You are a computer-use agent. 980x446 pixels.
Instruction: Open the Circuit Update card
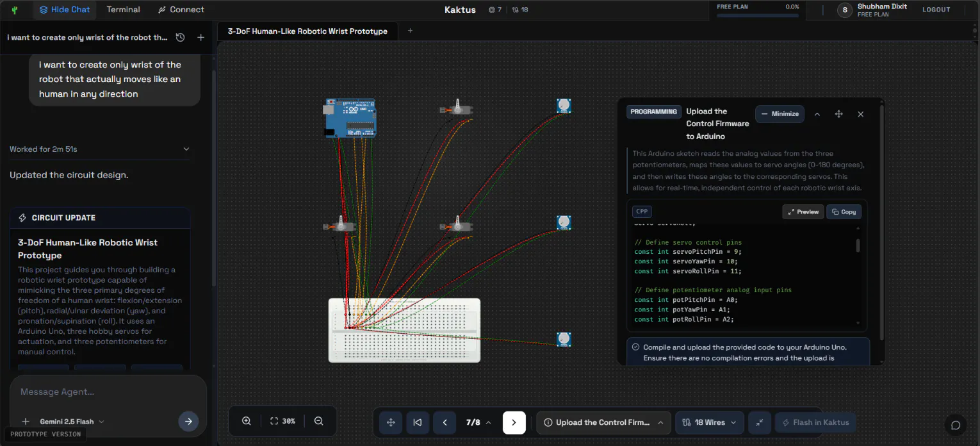(x=100, y=218)
